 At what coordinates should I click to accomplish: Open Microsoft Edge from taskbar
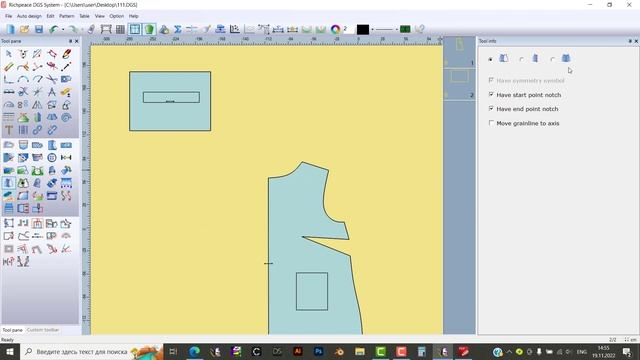coord(194,351)
